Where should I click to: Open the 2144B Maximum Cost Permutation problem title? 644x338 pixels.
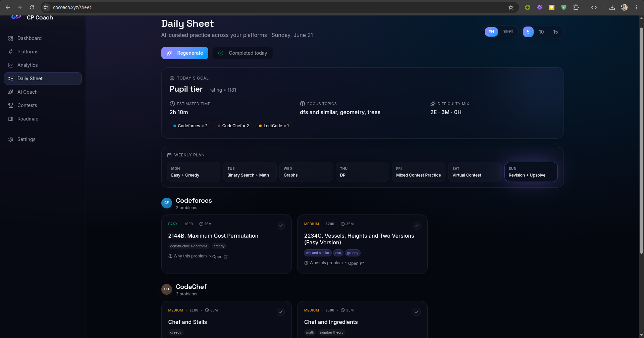[213, 236]
